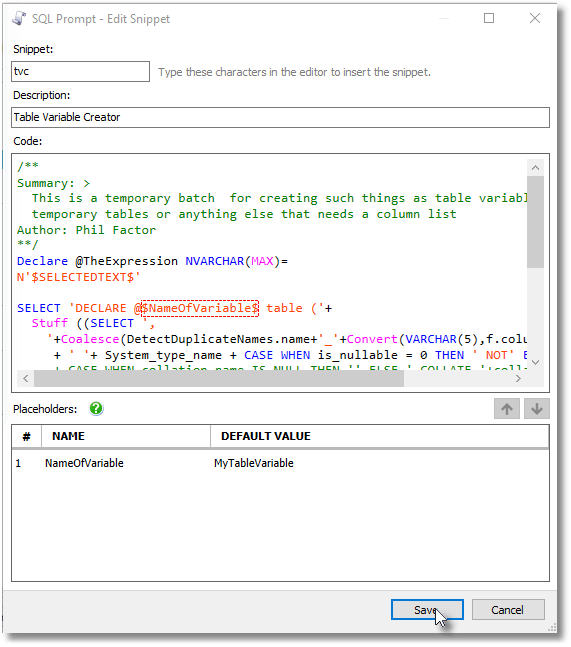Focus the Snippet name field containing tvc

[x=80, y=71]
